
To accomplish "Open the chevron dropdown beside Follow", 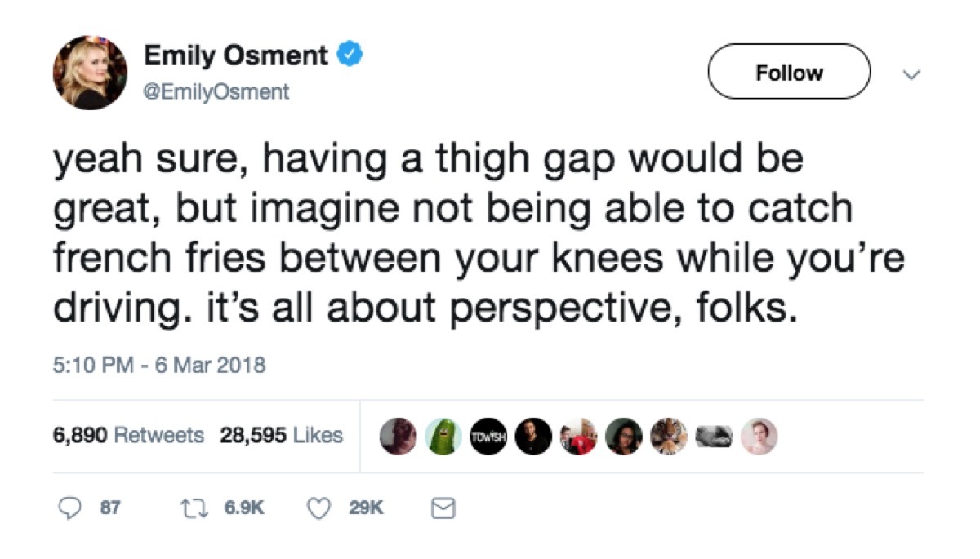I will 911,73.
